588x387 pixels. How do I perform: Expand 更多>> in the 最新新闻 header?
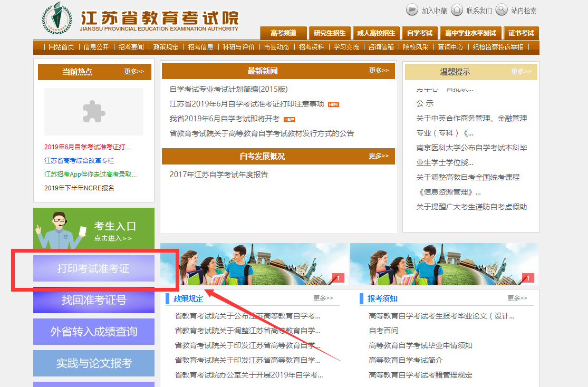(x=379, y=71)
